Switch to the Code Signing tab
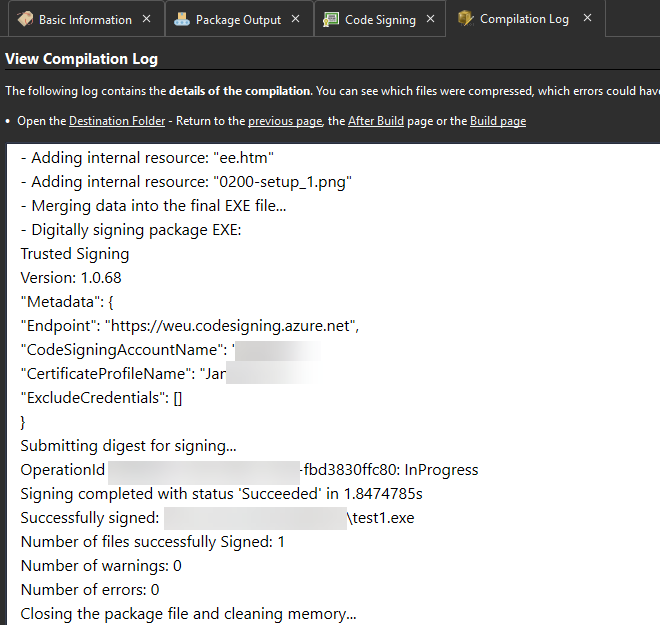The width and height of the screenshot is (660, 625). click(380, 19)
